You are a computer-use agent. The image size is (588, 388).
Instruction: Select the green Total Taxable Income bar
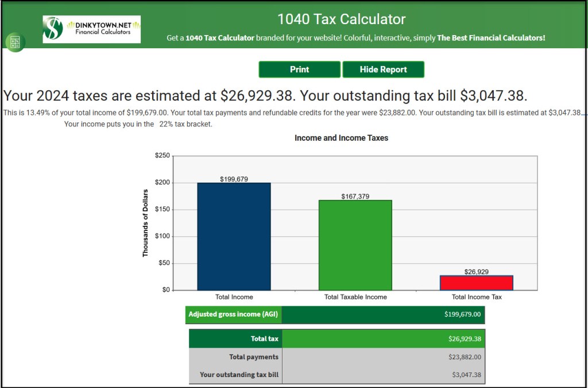click(x=355, y=245)
